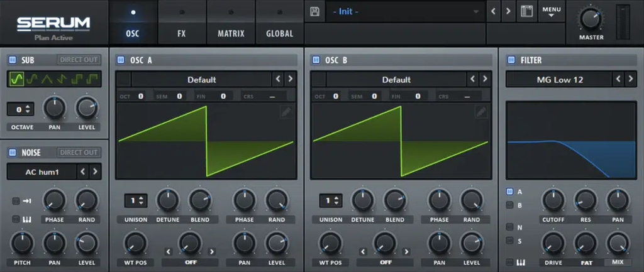Go to previous OSC A wavetable
The image size is (644, 272).
coord(278,79)
